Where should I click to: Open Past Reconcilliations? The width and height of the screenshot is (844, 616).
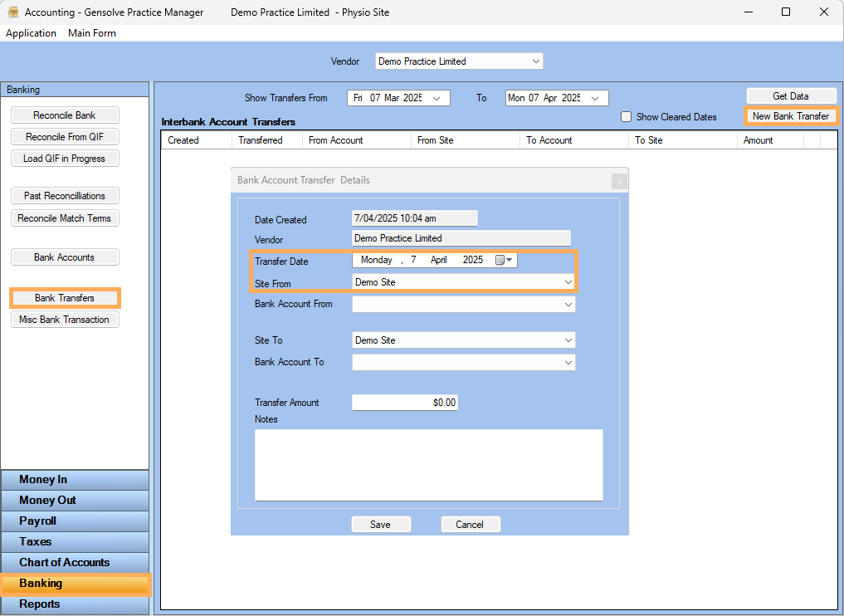point(65,196)
